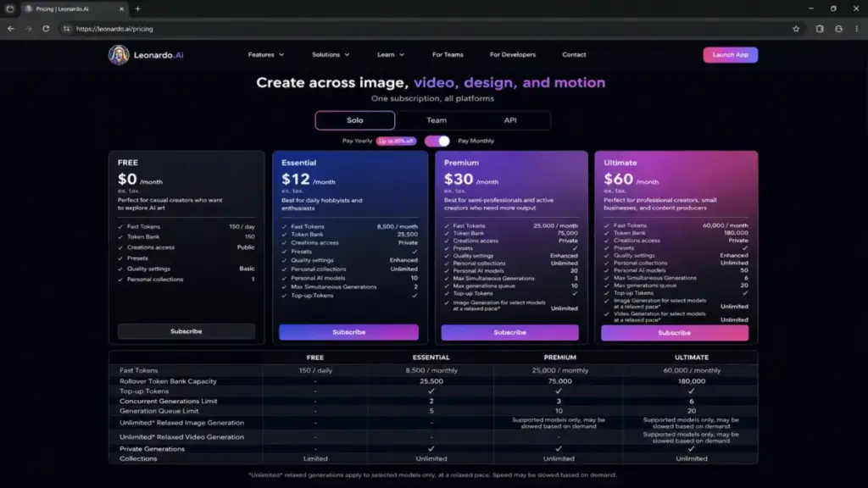Click 'Concurrent Generations Limit' row label
868x488 pixels.
point(169,401)
